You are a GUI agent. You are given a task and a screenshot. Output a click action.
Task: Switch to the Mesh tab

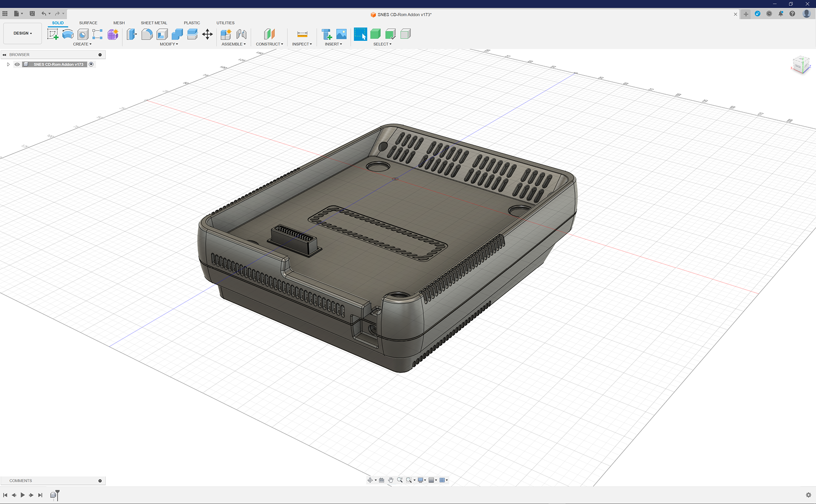point(119,23)
